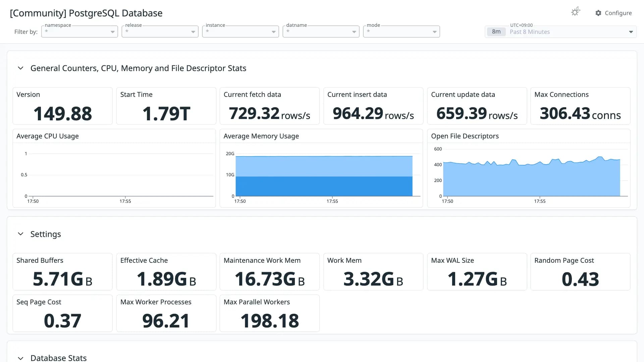
Task: Click the Average Memory Usage panel title
Action: click(x=261, y=136)
